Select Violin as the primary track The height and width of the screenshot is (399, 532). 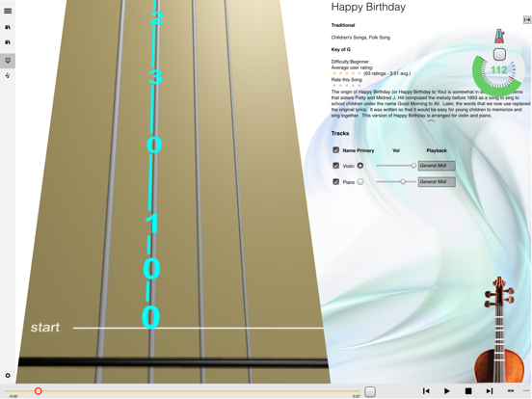(x=360, y=166)
